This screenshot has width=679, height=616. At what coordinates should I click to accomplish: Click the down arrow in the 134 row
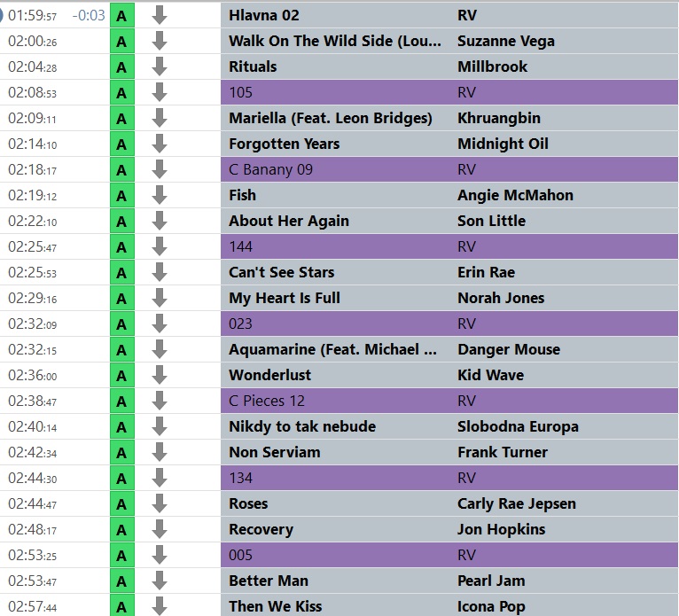coord(160,479)
